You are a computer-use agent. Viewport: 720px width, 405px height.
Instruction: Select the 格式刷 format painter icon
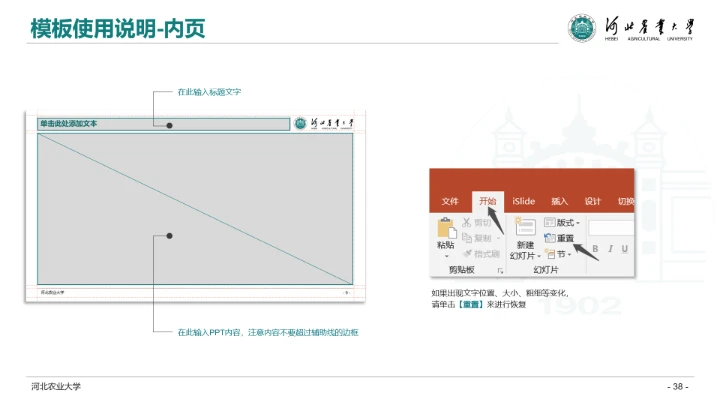pyautogui.click(x=467, y=253)
